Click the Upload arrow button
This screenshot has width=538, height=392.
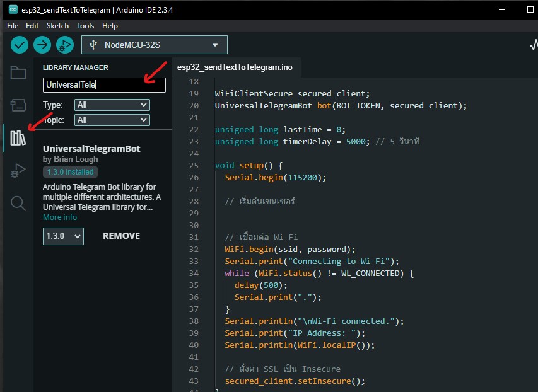pos(42,45)
